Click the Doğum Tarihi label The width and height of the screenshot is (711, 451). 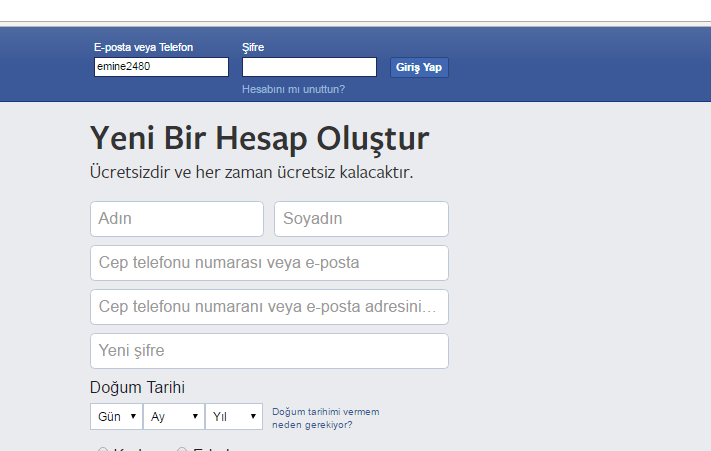[x=137, y=388]
